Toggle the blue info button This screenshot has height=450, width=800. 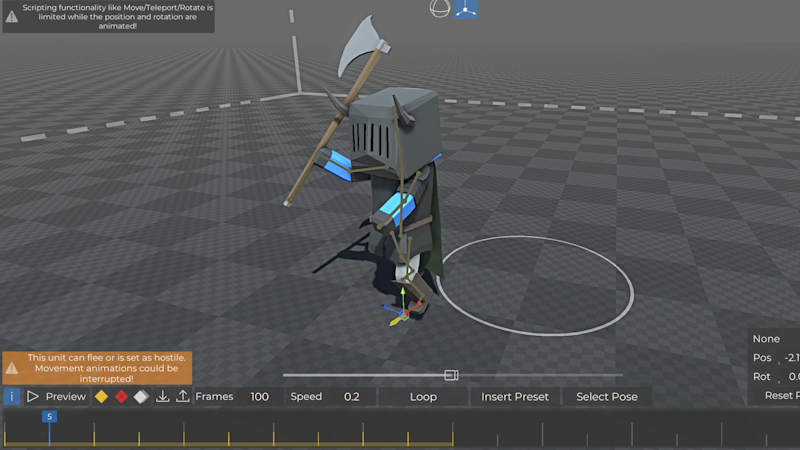coord(12,397)
